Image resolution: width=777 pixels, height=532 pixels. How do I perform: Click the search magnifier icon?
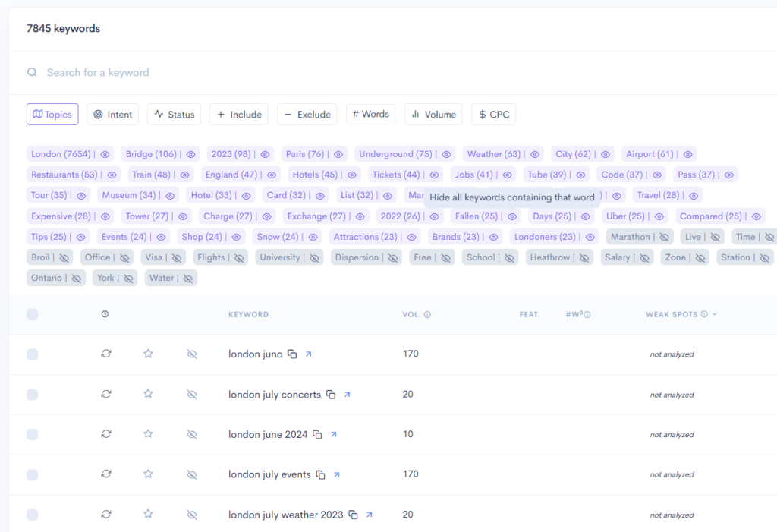tap(32, 72)
